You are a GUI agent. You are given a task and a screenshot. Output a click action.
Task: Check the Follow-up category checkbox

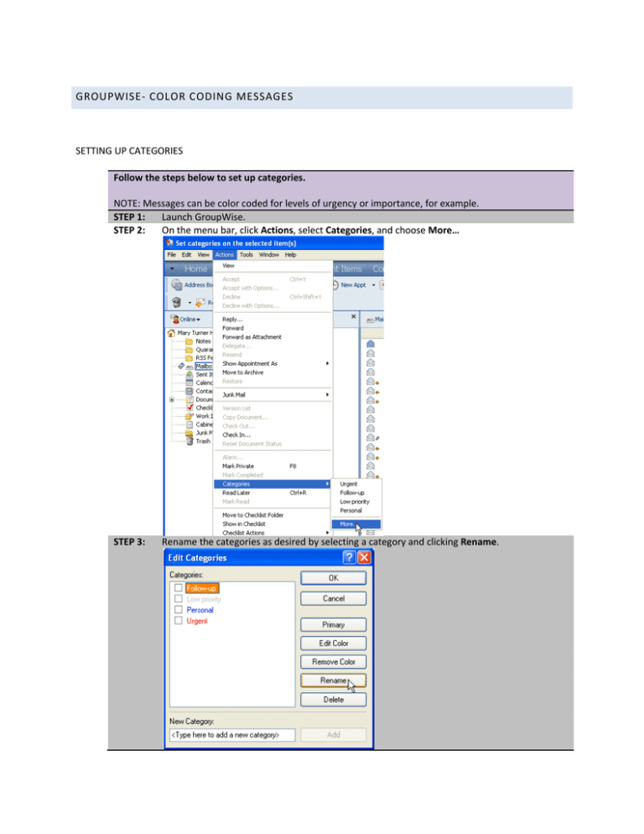pyautogui.click(x=179, y=587)
